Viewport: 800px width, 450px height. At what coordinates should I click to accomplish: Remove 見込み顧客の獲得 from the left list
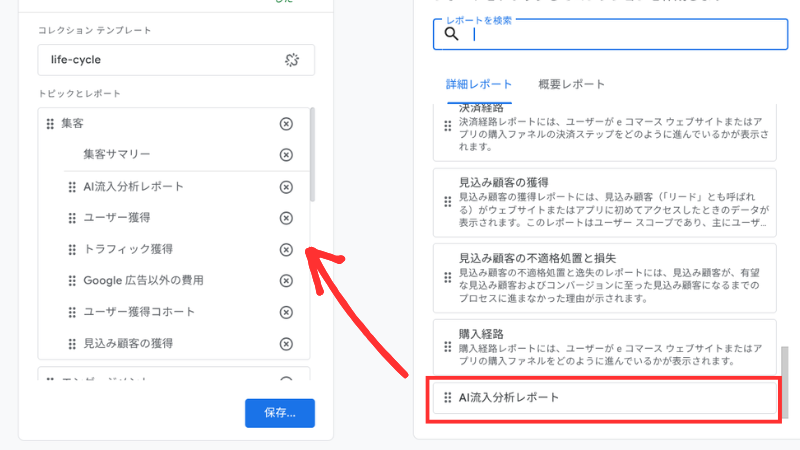286,344
